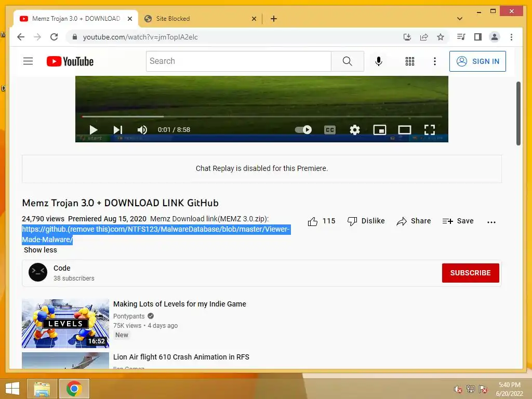This screenshot has height=399, width=532.
Task: Click the Dislike button
Action: 366,221
